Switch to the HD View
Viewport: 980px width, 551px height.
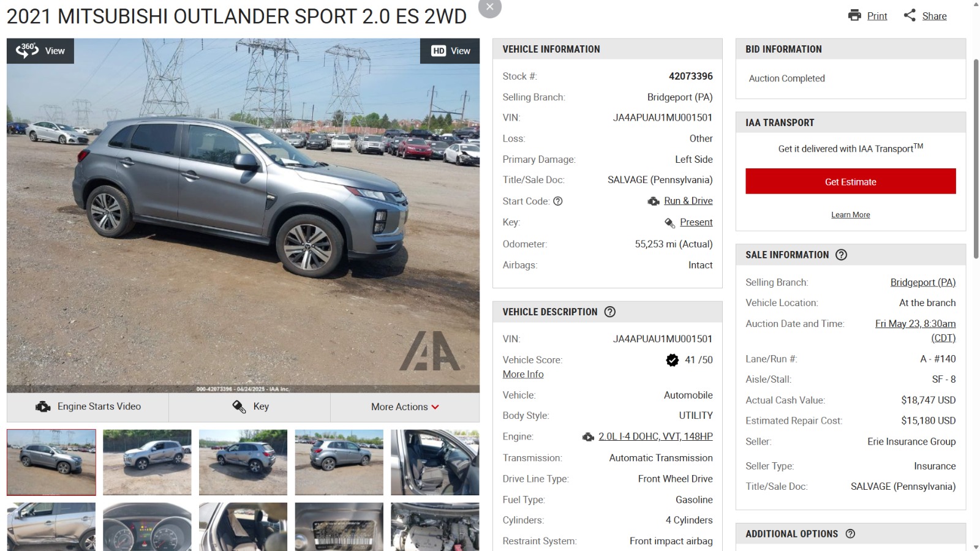(x=450, y=51)
